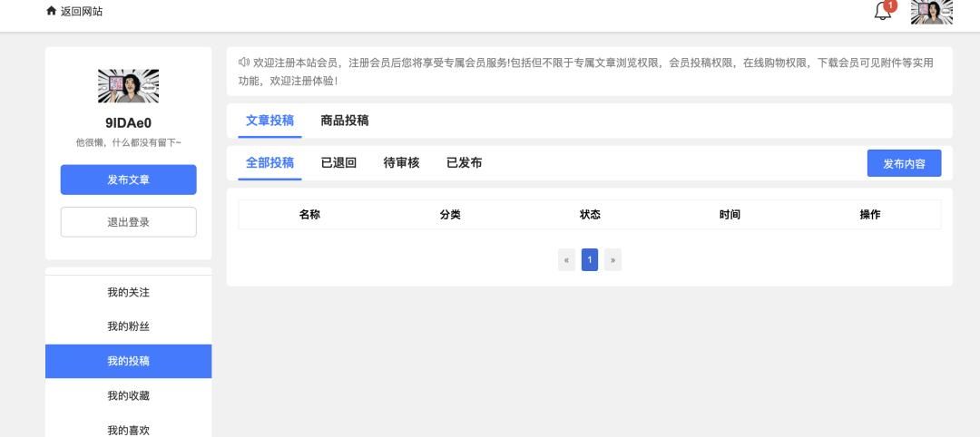
Task: Select the 全部投稿 tab
Action: coord(269,163)
